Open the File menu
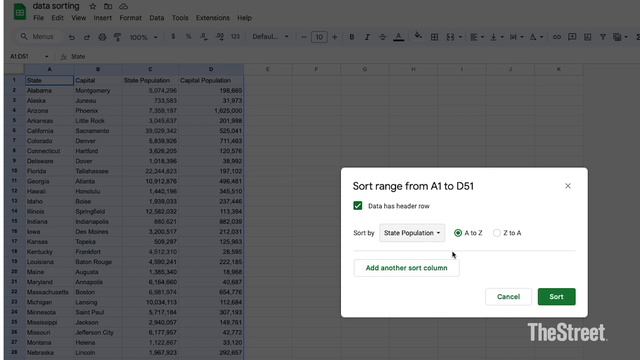640x360 pixels. point(38,18)
